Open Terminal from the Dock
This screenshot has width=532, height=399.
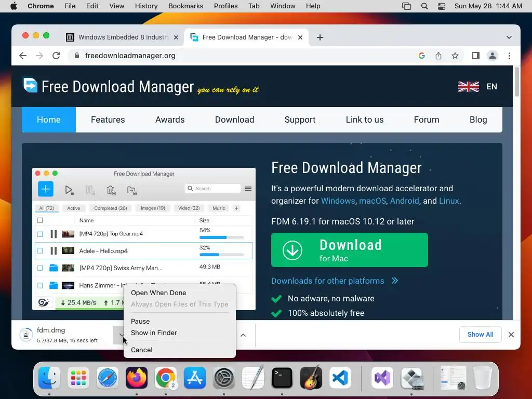coord(282,378)
